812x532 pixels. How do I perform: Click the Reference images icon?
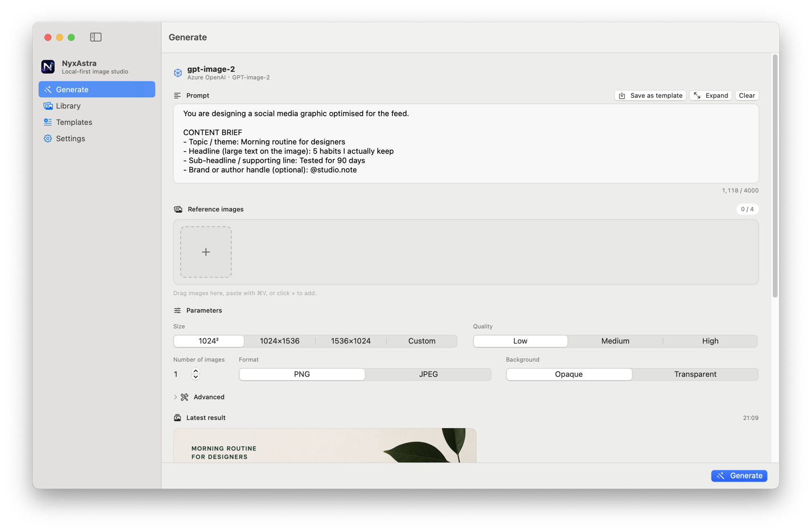coord(178,209)
